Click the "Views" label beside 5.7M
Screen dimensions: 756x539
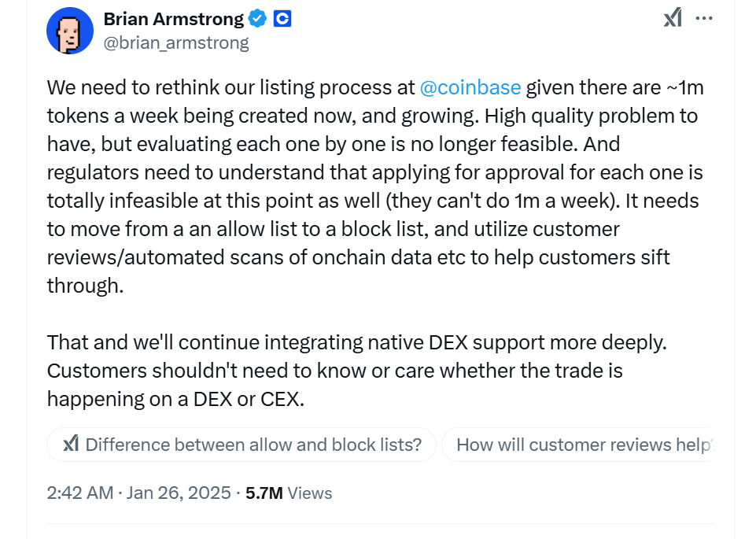tap(309, 493)
